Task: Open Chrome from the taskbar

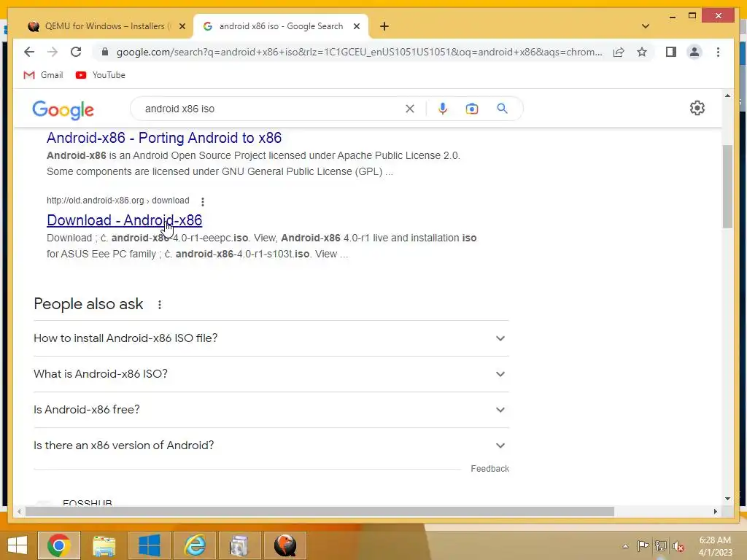Action: 59,545
